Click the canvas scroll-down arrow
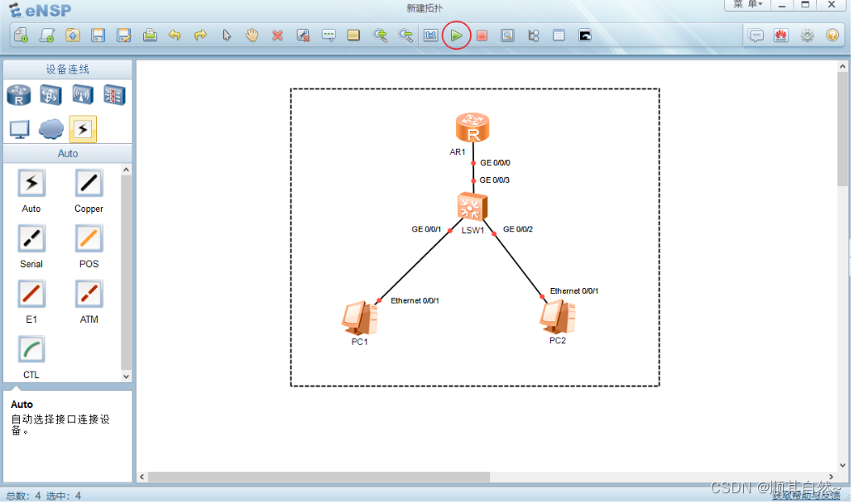Viewport: 854px width, 504px height. click(843, 465)
